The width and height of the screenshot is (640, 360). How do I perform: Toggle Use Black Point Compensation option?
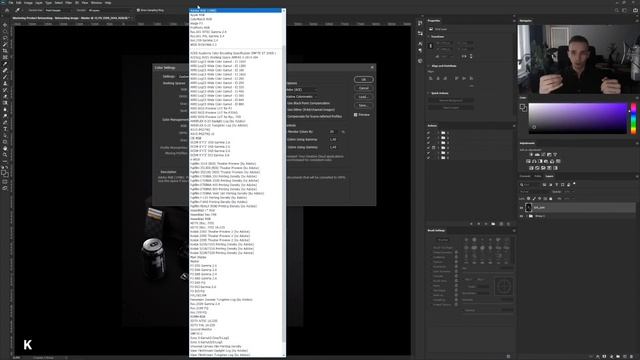point(308,103)
